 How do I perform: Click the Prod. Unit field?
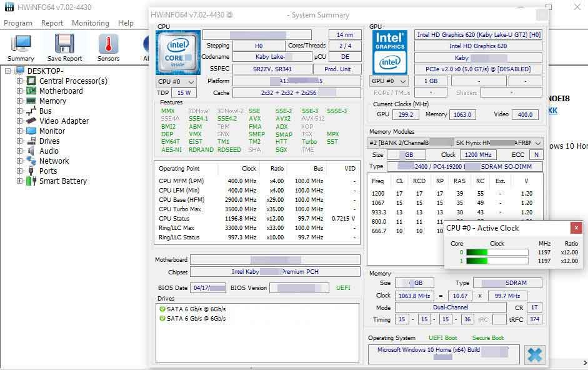(337, 69)
